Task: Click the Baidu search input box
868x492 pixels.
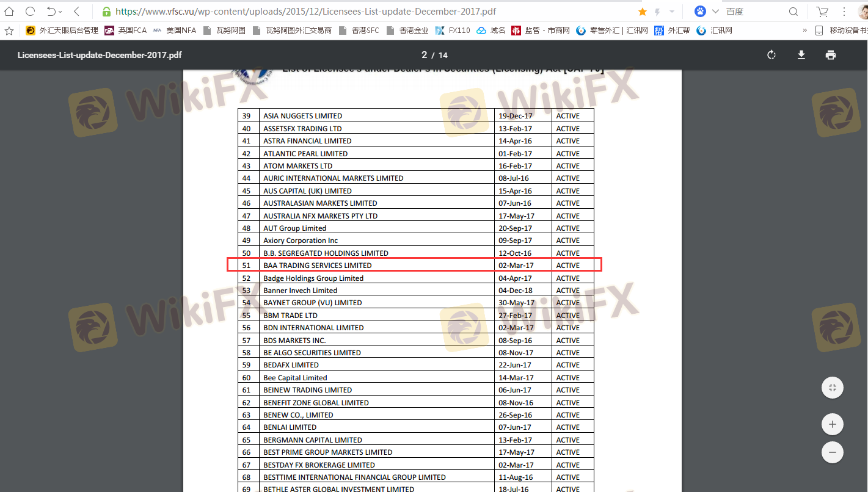Action: [754, 12]
